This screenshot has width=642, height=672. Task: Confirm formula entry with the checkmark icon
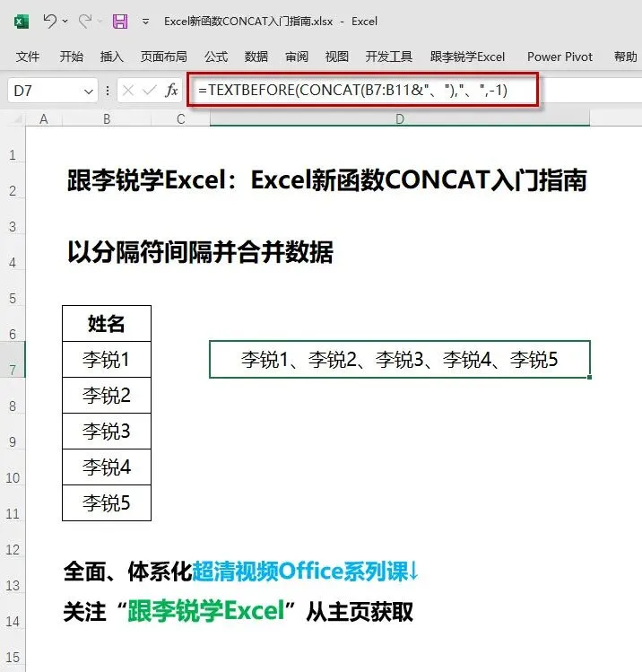(x=149, y=91)
